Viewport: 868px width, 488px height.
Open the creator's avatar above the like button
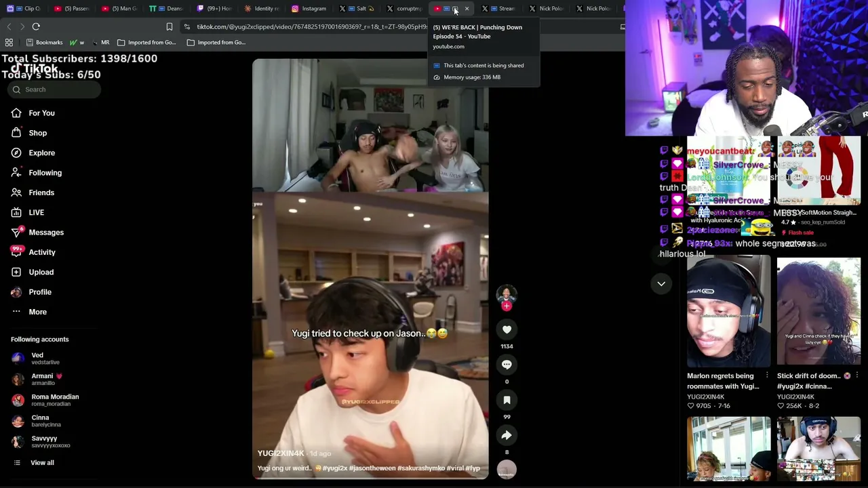pyautogui.click(x=507, y=294)
